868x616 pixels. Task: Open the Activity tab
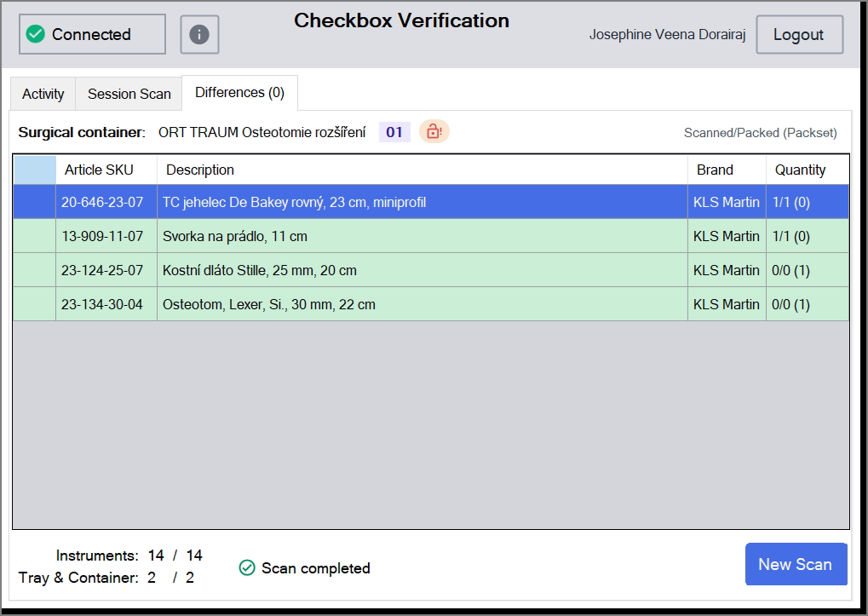[x=43, y=94]
